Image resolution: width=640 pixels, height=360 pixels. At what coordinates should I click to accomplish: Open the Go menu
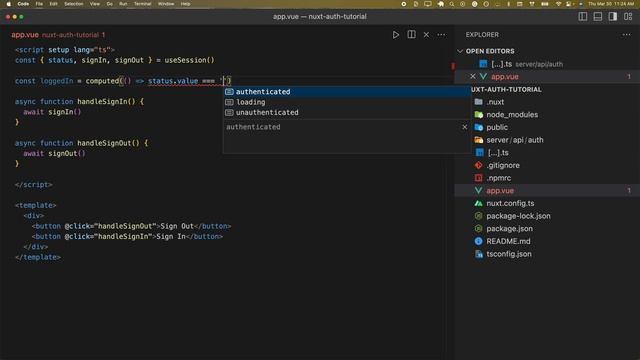[x=109, y=4]
